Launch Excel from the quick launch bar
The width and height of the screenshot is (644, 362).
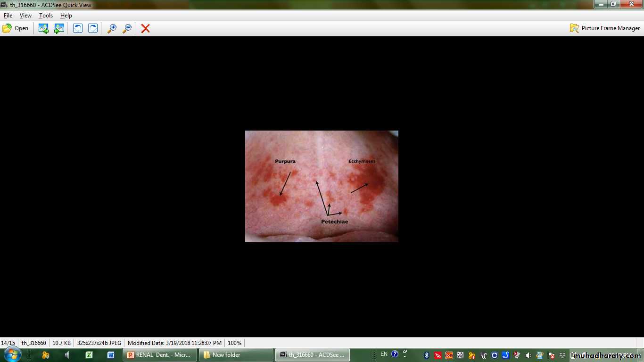coord(89,355)
